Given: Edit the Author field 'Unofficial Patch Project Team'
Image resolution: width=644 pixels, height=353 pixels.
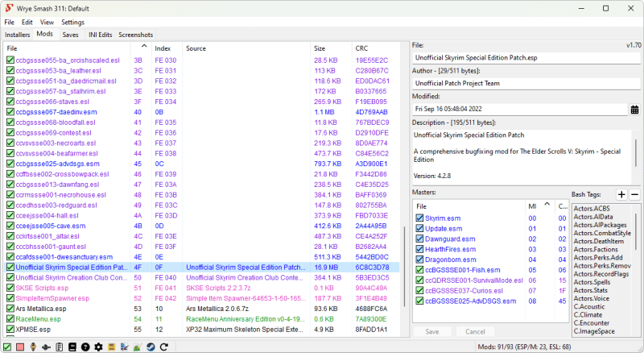Looking at the screenshot, I should point(526,84).
